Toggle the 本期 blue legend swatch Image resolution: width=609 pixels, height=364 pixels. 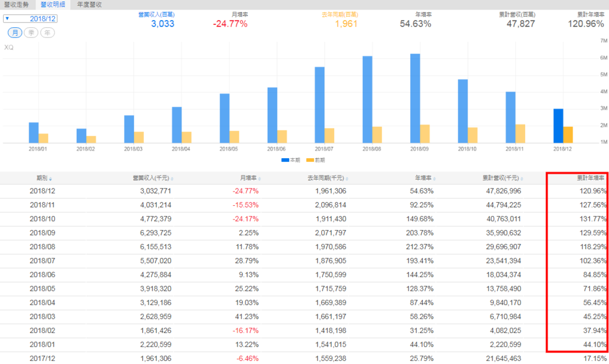[x=285, y=160]
